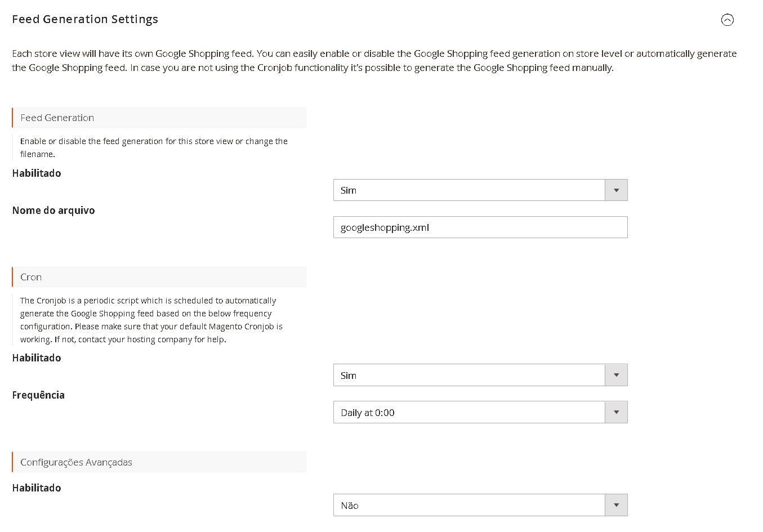
Task: Click the intro paragraph about store views
Action: 374,60
